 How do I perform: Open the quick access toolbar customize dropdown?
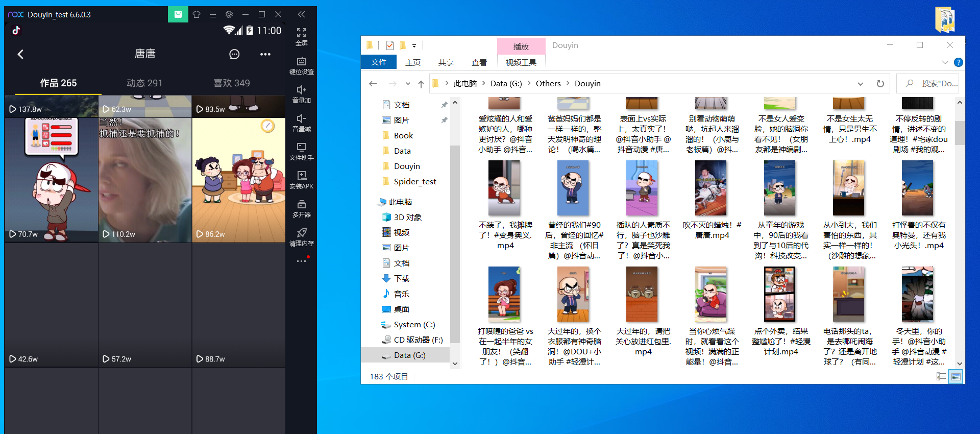click(414, 45)
